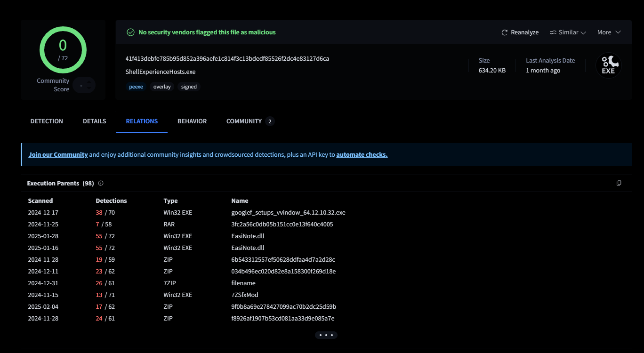Click the 0 / 72 detection score circle
644x353 pixels.
pyautogui.click(x=63, y=50)
